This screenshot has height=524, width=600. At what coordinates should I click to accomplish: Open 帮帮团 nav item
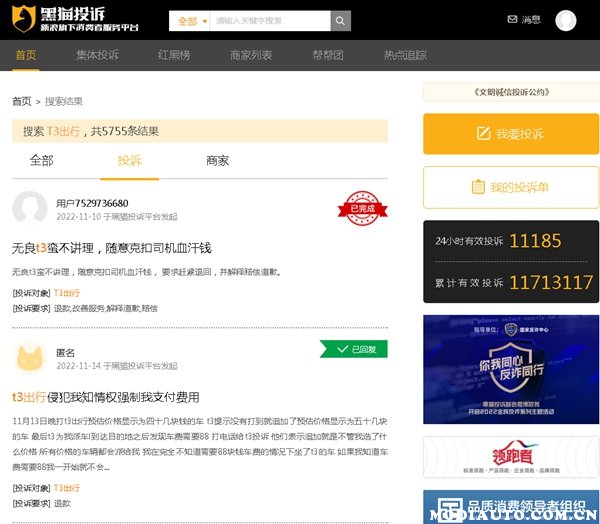click(x=328, y=55)
